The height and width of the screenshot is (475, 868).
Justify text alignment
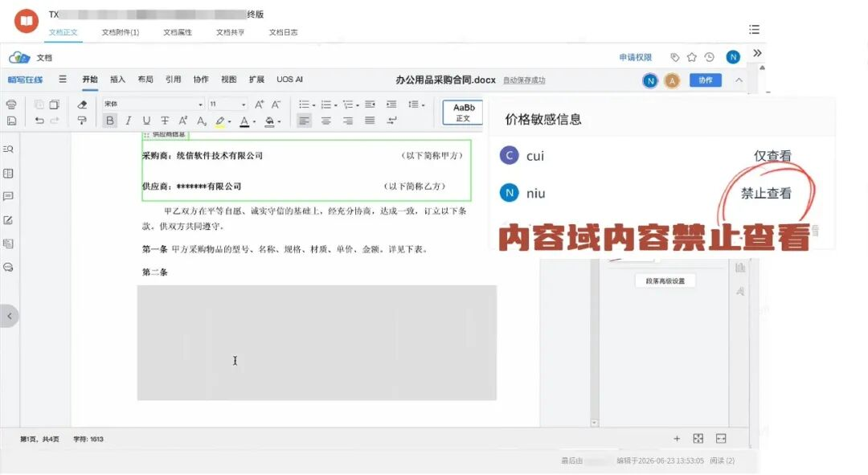(x=370, y=121)
